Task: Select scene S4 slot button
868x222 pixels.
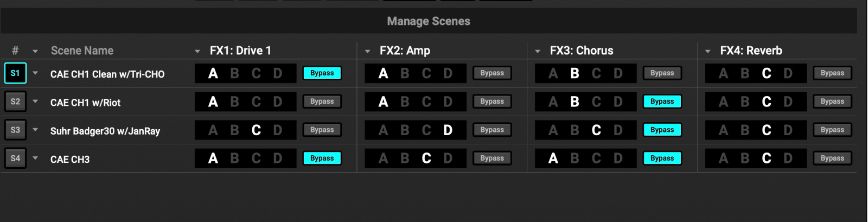Action: point(15,158)
